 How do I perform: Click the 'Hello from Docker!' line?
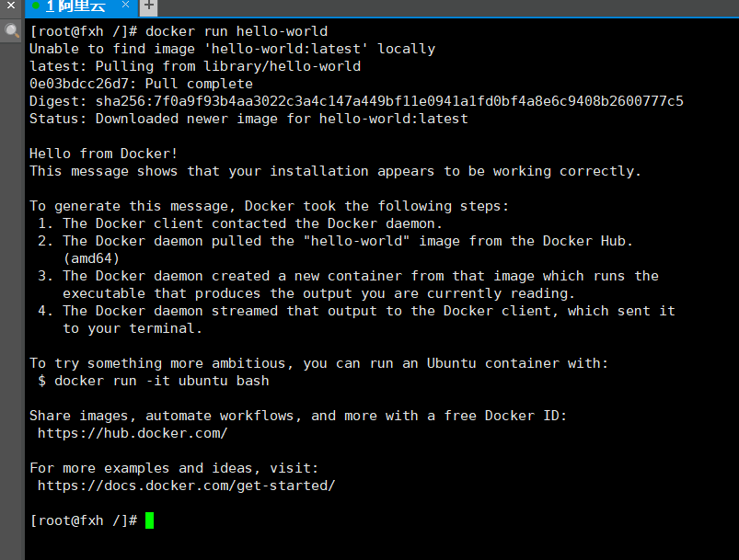click(x=103, y=154)
